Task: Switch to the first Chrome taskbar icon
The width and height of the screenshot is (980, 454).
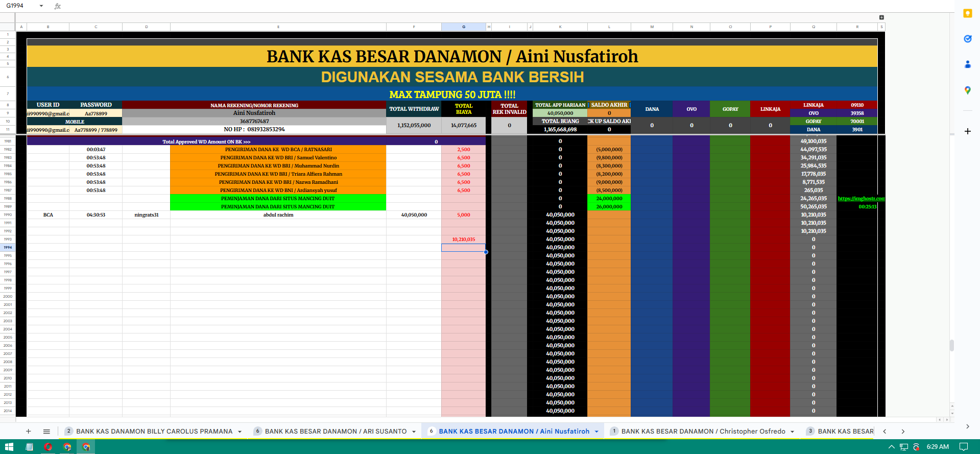Action: coord(67,447)
